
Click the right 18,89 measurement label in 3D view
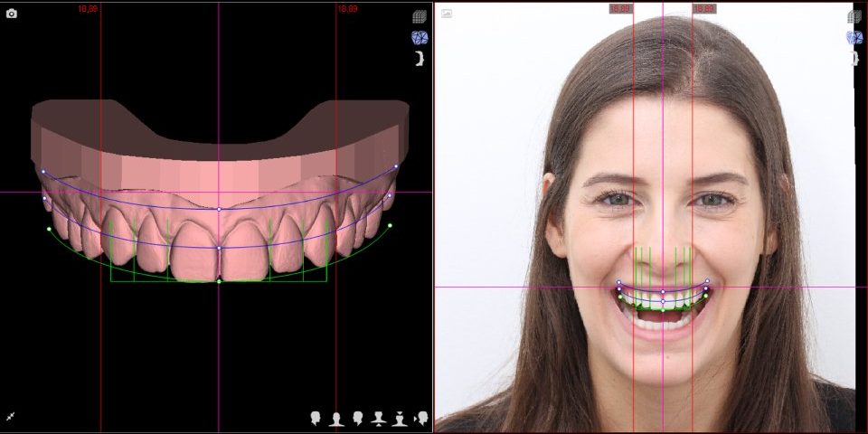click(x=347, y=9)
